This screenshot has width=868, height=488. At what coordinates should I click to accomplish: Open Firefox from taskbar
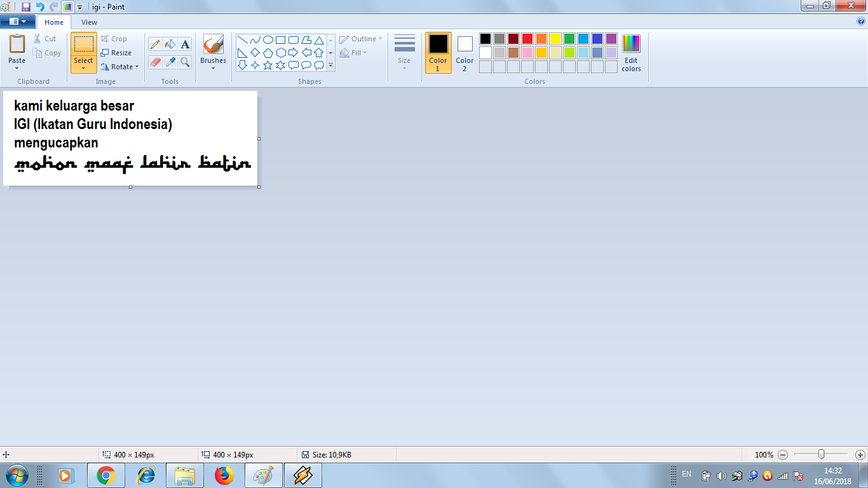point(224,475)
